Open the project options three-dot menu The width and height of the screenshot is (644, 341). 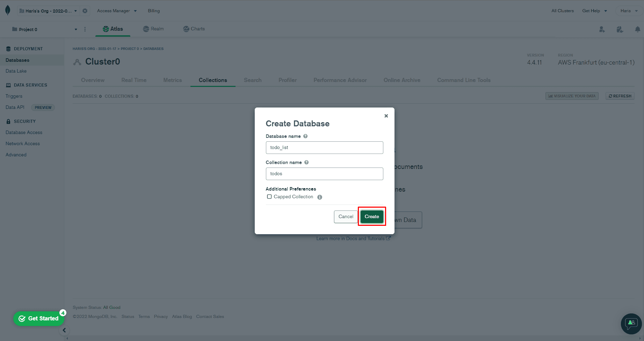pyautogui.click(x=85, y=29)
